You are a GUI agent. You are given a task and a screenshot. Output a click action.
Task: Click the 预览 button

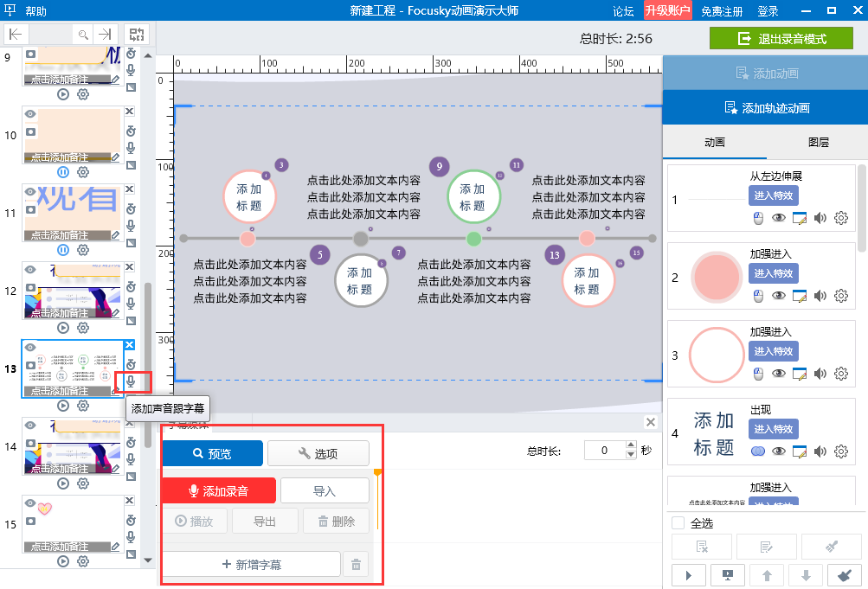pyautogui.click(x=213, y=453)
